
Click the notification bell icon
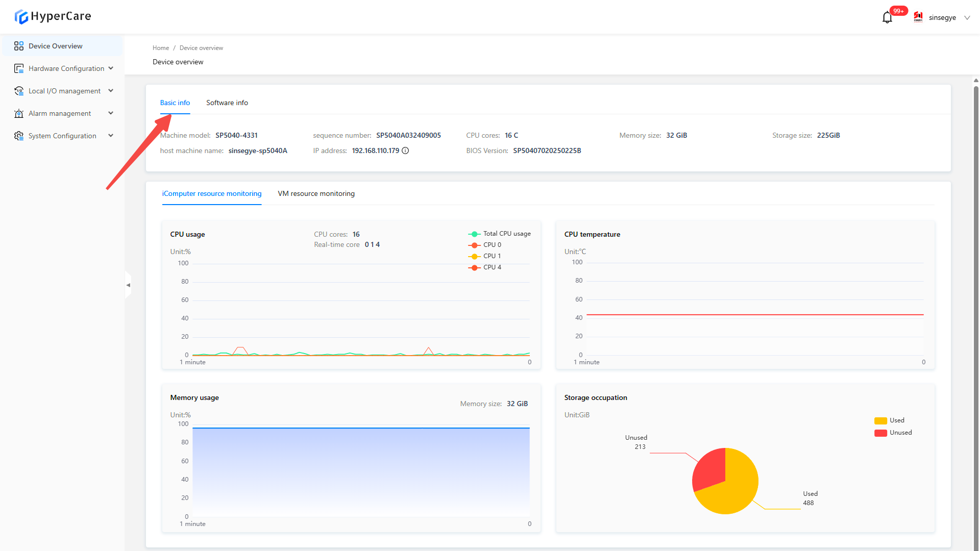tap(887, 18)
